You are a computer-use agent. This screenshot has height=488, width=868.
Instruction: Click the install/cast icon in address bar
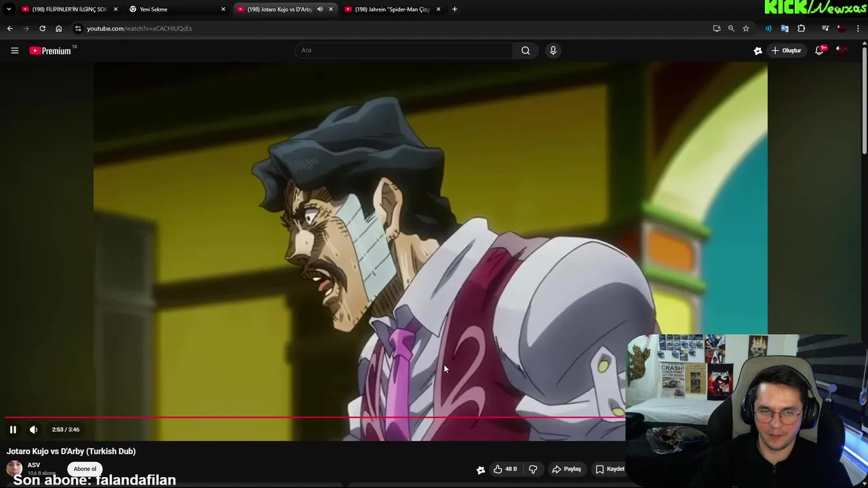[x=717, y=28]
